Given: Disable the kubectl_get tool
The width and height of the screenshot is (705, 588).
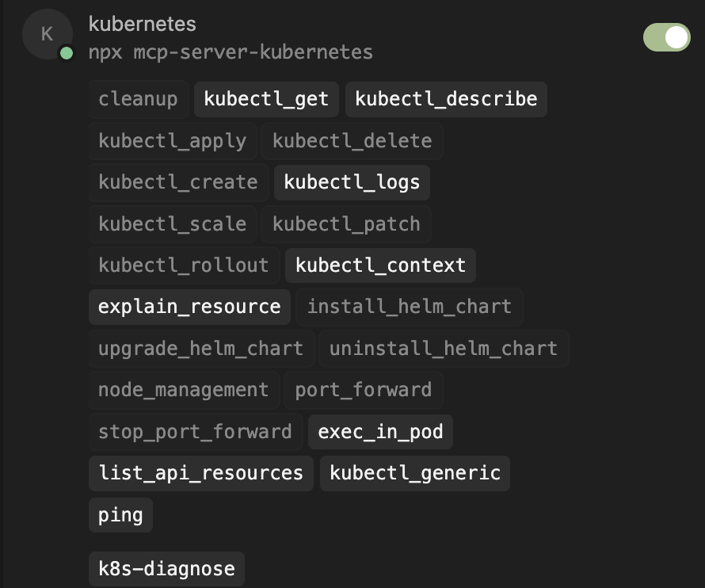Looking at the screenshot, I should (266, 99).
